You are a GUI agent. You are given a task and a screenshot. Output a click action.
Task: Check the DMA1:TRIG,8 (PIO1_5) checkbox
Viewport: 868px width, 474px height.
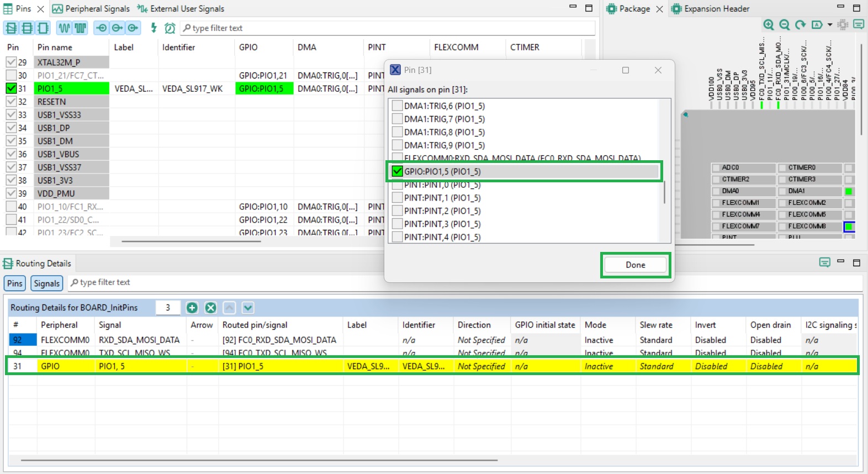(x=397, y=132)
